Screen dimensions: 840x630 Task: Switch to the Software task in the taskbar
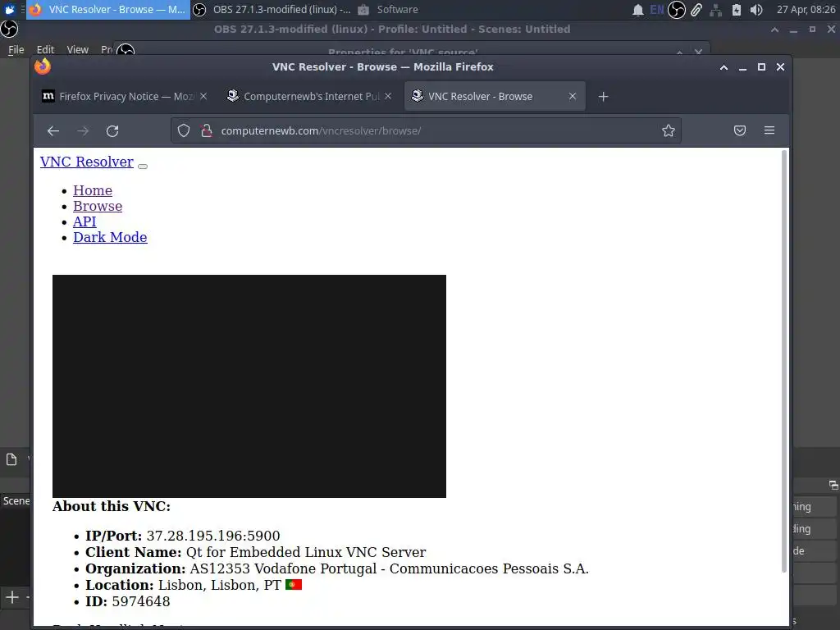[388, 9]
